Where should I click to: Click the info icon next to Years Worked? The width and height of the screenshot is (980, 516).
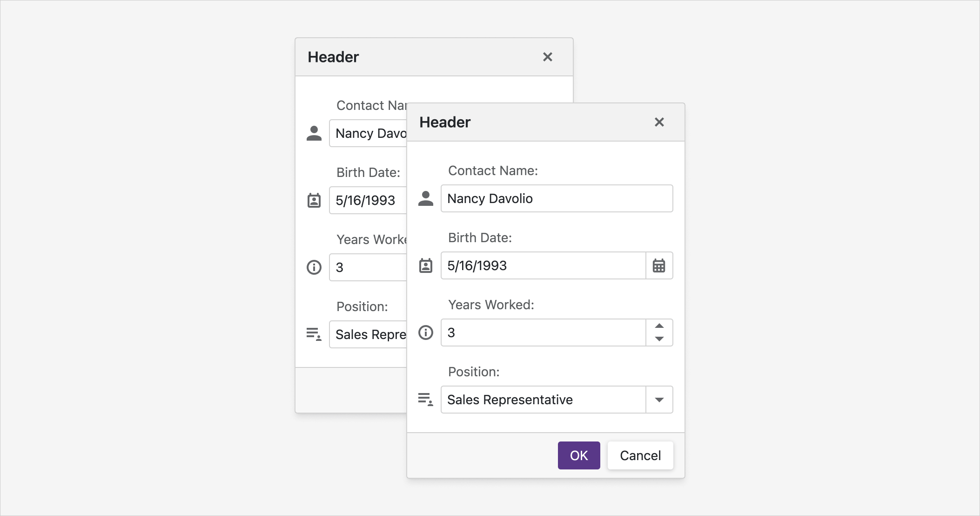coord(425,332)
